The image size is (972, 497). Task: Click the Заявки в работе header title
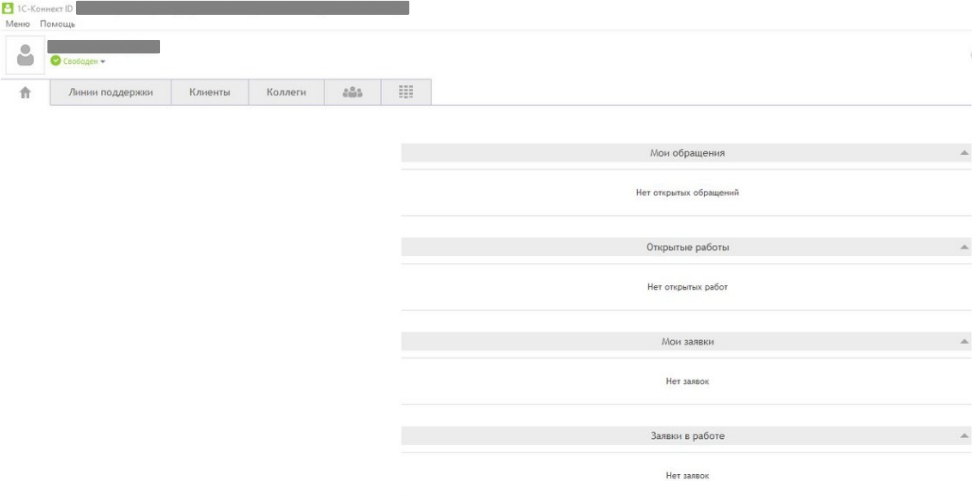coord(687,437)
